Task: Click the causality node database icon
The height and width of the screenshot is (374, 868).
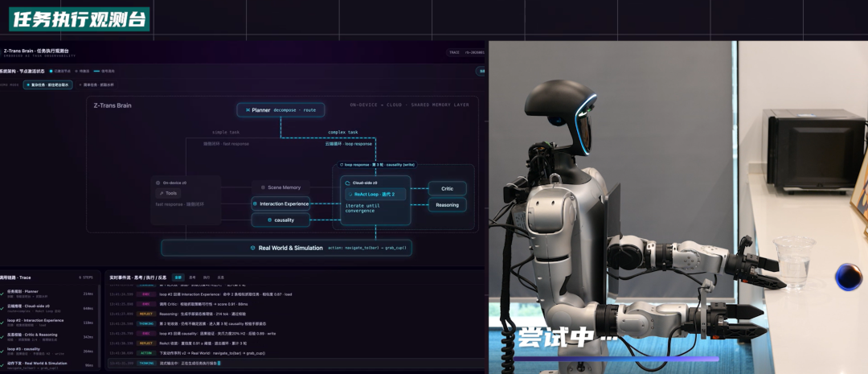Action: [x=269, y=220]
